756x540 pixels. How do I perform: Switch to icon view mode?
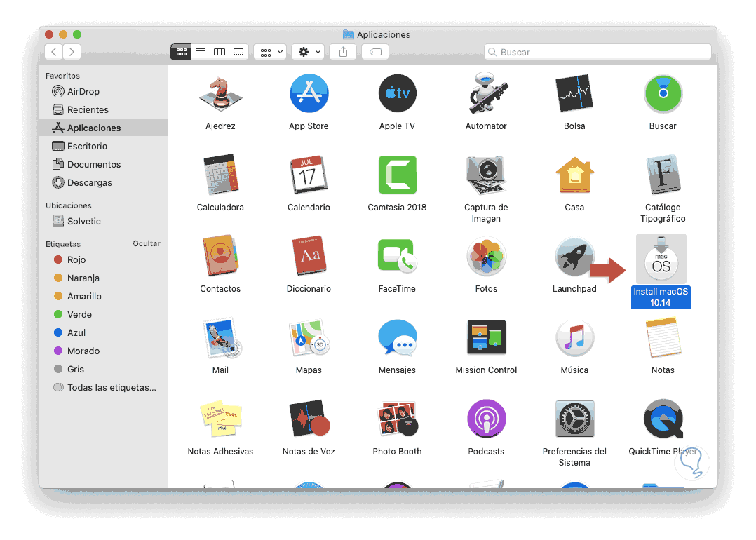click(x=181, y=52)
